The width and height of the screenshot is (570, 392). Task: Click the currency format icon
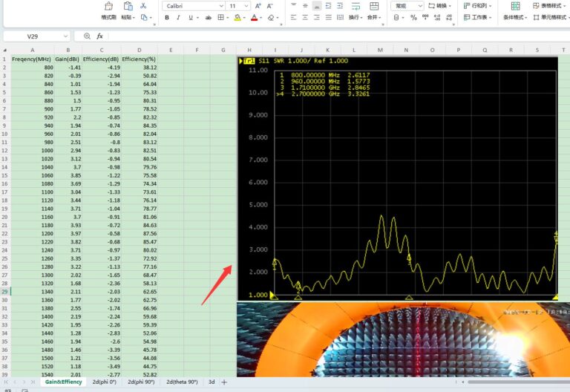(x=396, y=17)
